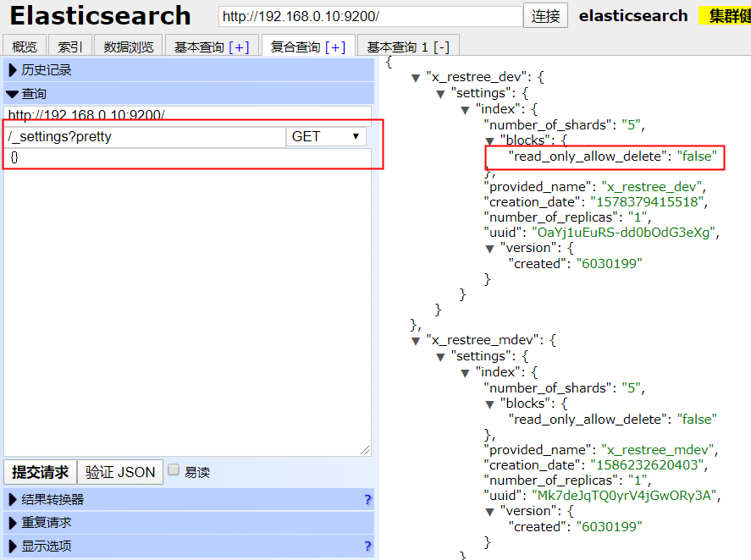Collapse the x_restree_mdev JSON node
The height and width of the screenshot is (560, 751).
pyautogui.click(x=416, y=341)
